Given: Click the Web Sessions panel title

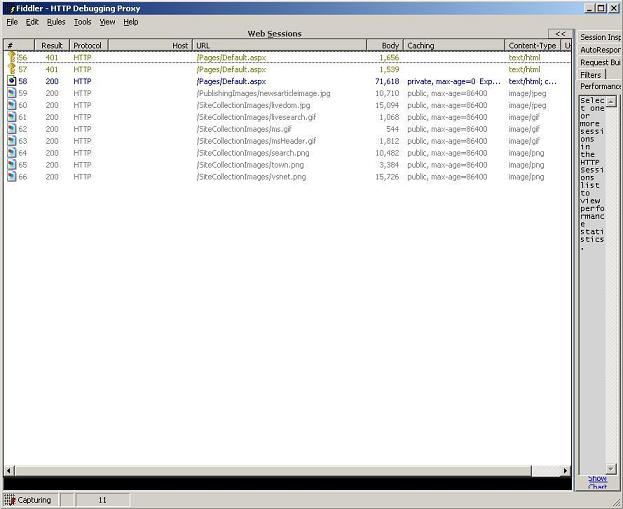Looking at the screenshot, I should pyautogui.click(x=275, y=34).
